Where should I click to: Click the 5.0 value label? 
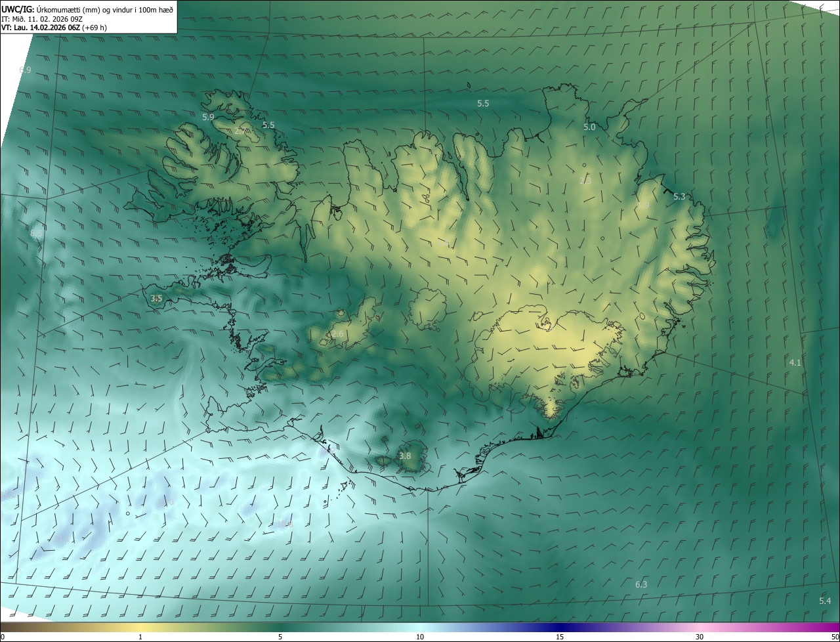point(589,127)
